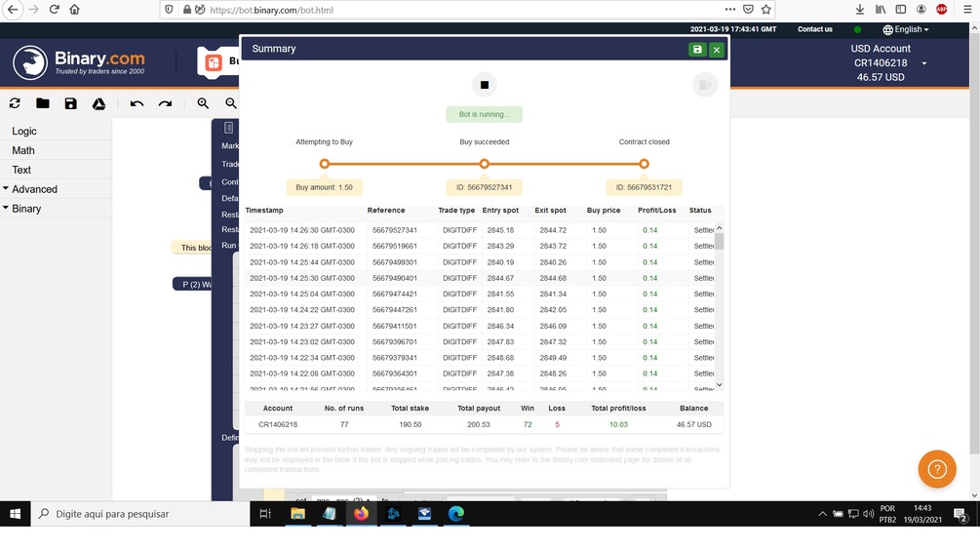Stop the running bot with stop button
The height and width of the screenshot is (551, 980).
pos(484,85)
